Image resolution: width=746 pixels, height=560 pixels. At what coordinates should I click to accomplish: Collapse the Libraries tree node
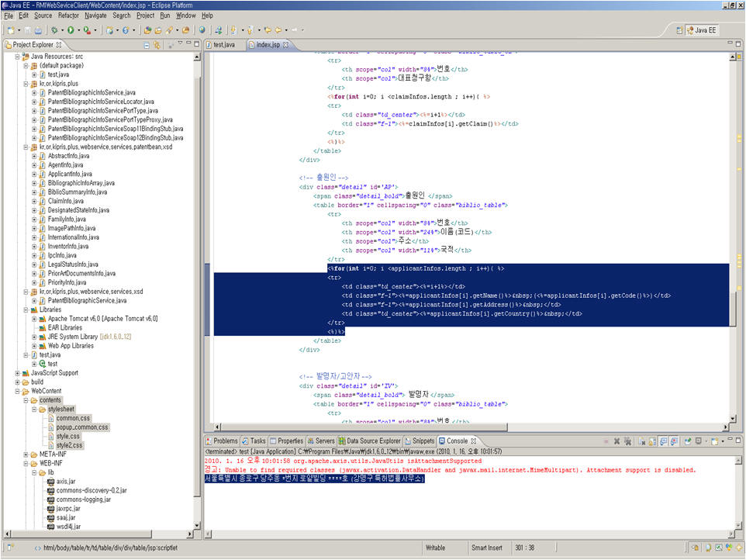pyautogui.click(x=26, y=309)
